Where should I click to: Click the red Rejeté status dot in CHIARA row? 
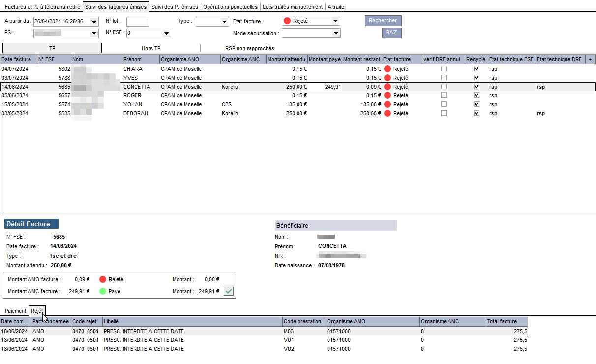387,69
